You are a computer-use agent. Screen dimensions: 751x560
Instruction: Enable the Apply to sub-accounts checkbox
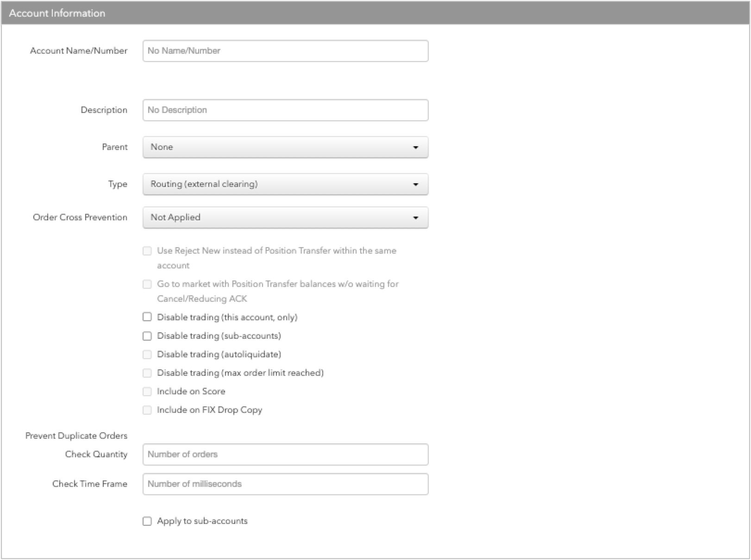(x=147, y=521)
